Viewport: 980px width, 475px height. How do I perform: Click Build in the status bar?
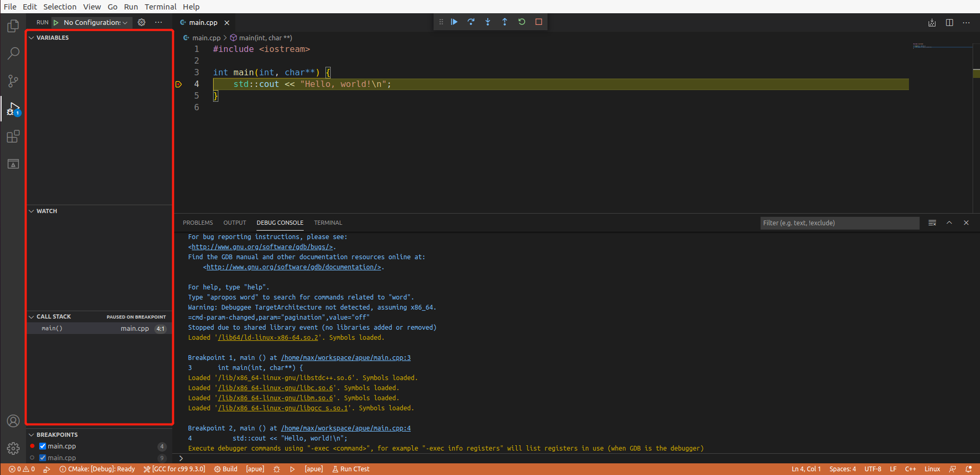[226, 469]
